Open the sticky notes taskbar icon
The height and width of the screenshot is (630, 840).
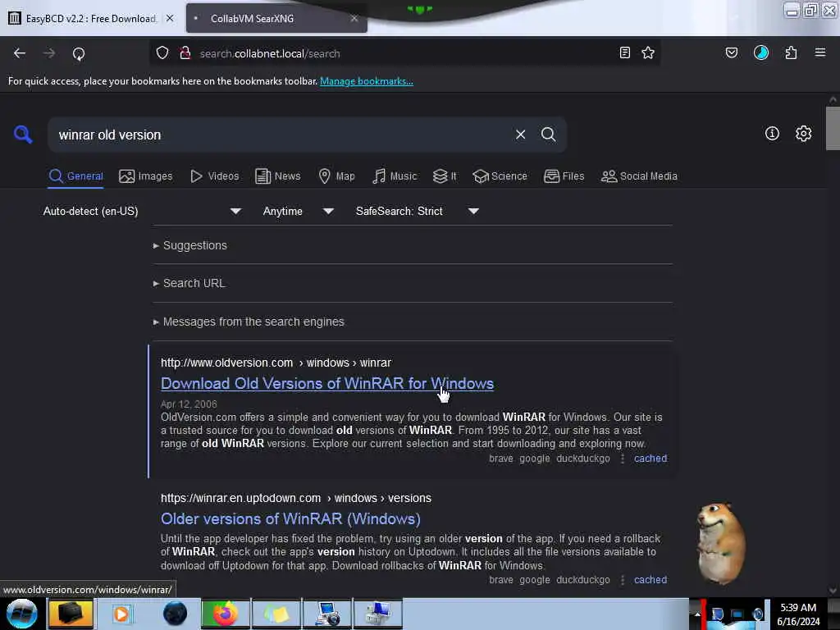coord(276,614)
